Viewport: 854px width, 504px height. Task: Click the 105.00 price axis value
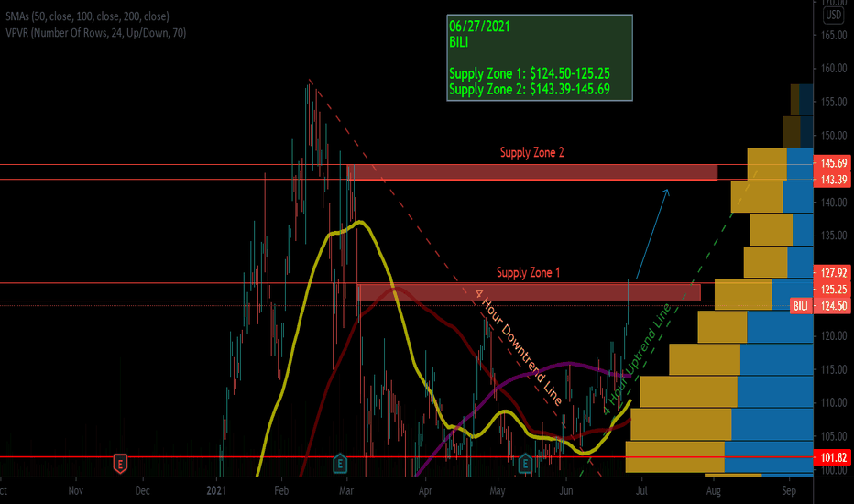click(834, 436)
